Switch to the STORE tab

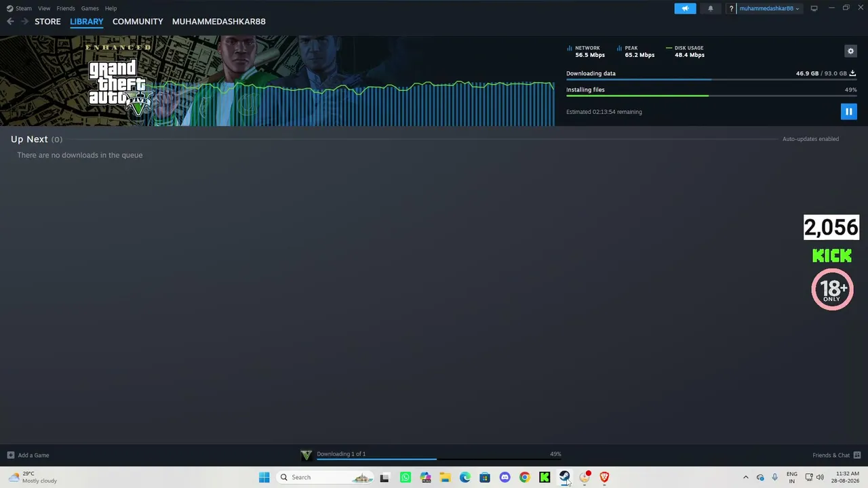click(47, 22)
